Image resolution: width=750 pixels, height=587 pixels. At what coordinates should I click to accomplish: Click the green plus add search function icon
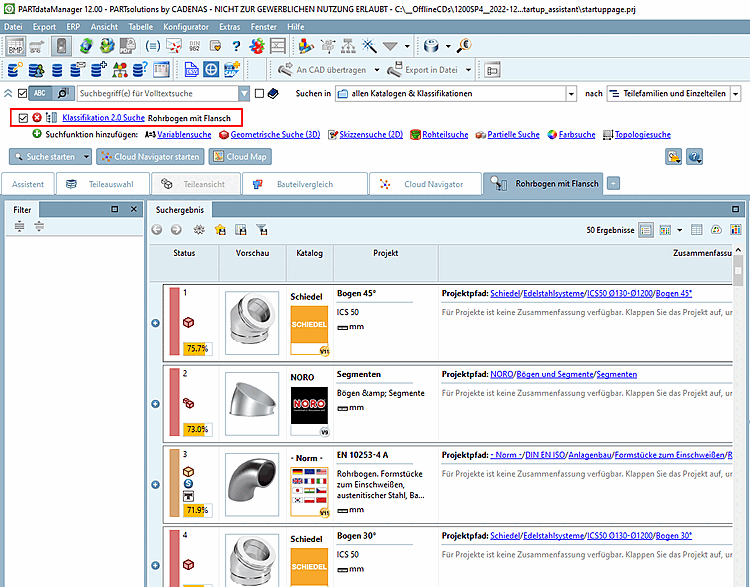37,134
